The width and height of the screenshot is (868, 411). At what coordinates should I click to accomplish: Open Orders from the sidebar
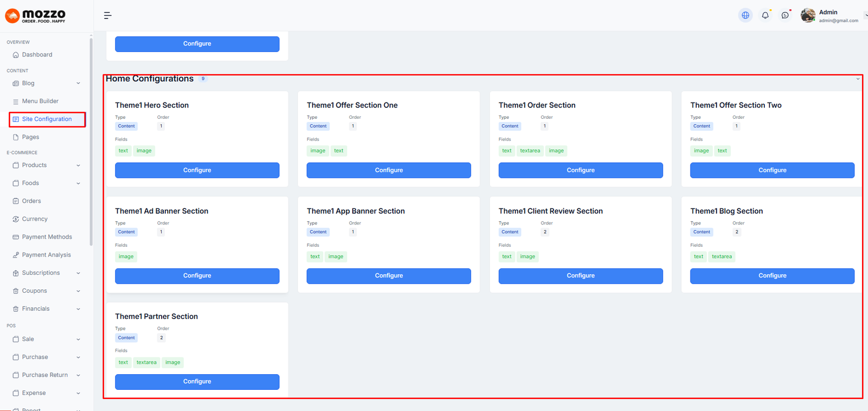click(31, 201)
